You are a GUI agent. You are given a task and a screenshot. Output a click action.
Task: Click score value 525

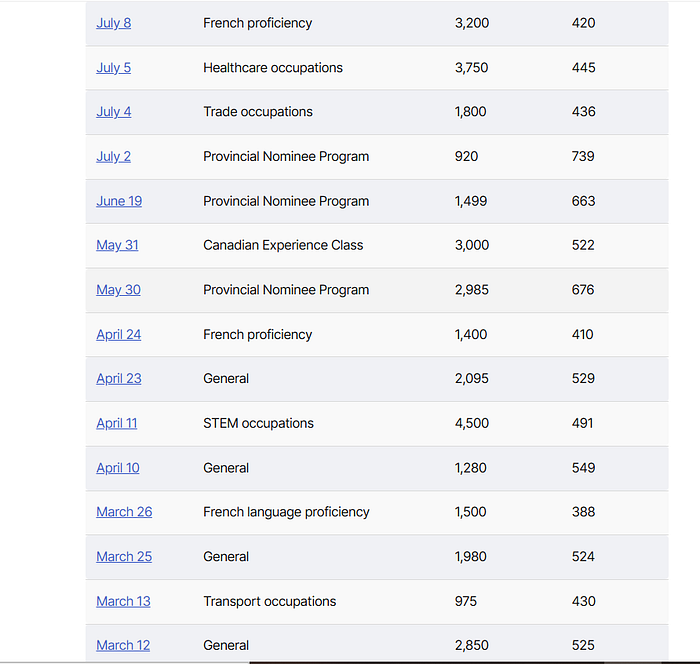(583, 645)
